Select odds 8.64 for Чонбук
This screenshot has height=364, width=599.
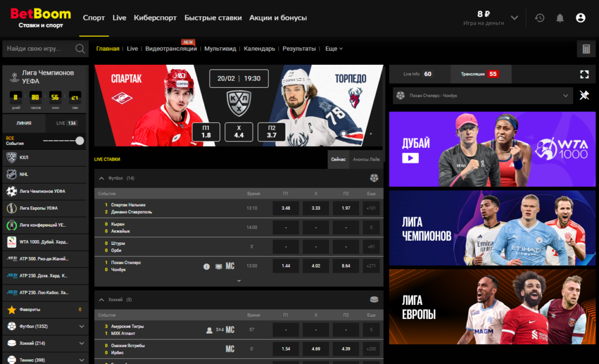[346, 266]
